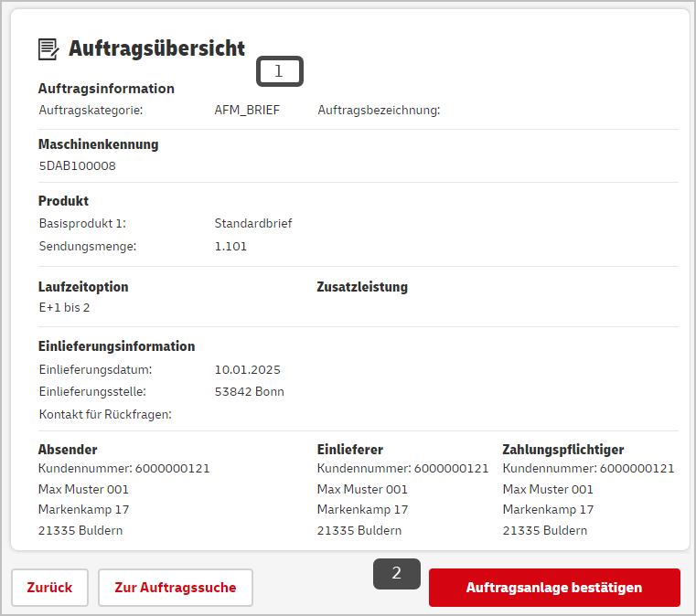
Task: Click the Maschinenkennung heading
Action: (99, 144)
